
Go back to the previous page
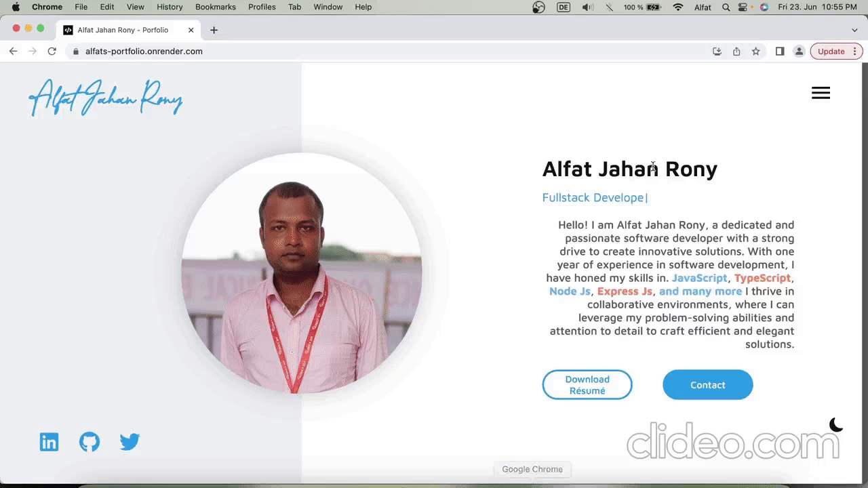(13, 52)
